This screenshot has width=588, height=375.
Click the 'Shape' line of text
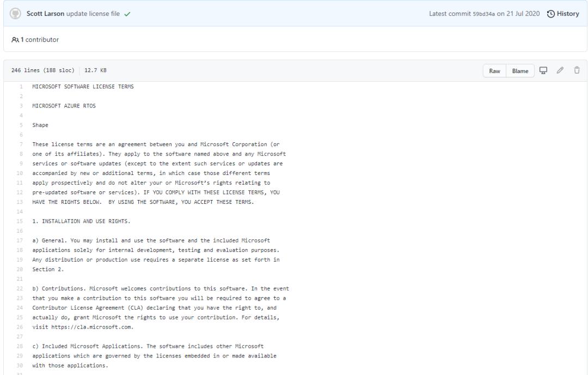(40, 125)
